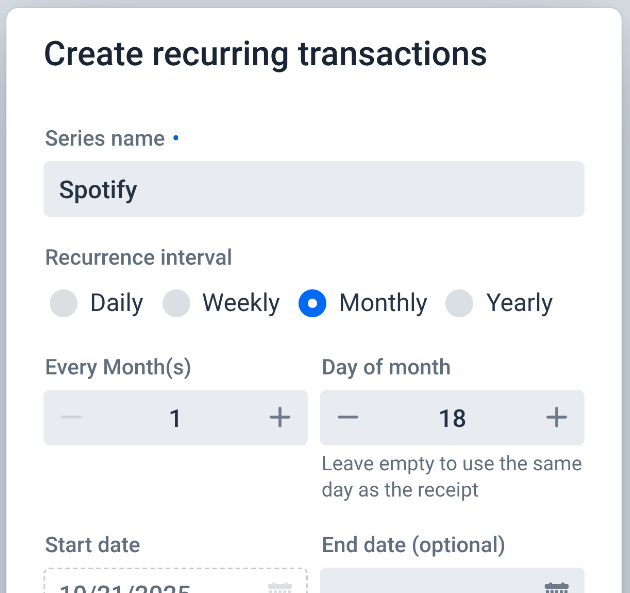630x593 pixels.
Task: Focus the Every Month(s) number field
Action: tap(175, 417)
